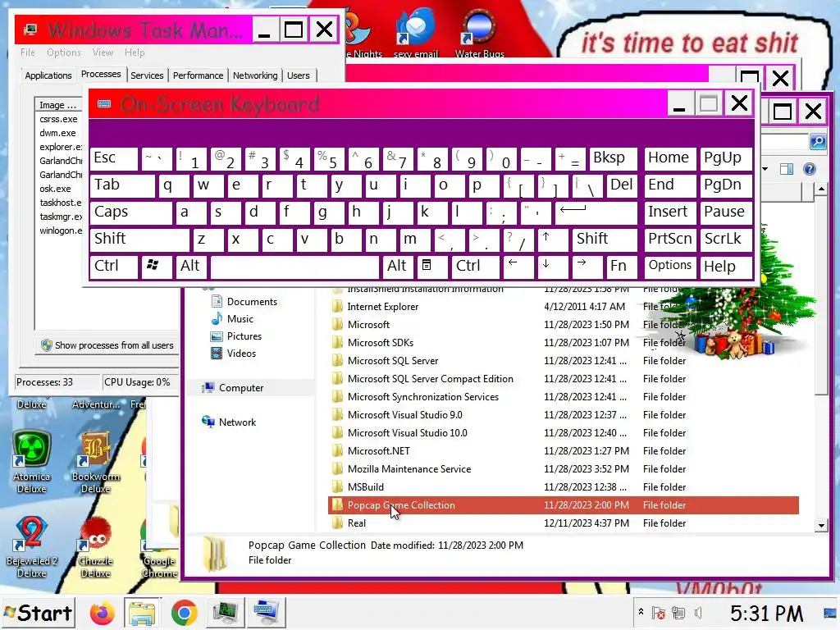Switch to Services tab in Task Manager
Viewport: 840px width, 630px height.
click(147, 75)
